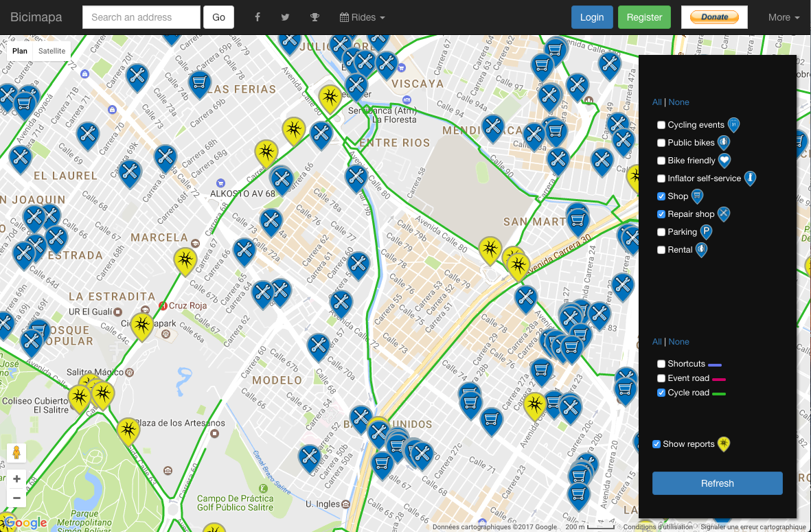Enable the Shortcuts road checkbox

click(x=661, y=363)
